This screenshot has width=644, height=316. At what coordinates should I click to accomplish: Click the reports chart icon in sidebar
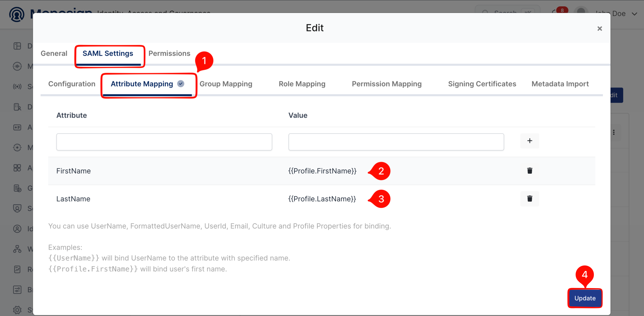[x=17, y=269]
